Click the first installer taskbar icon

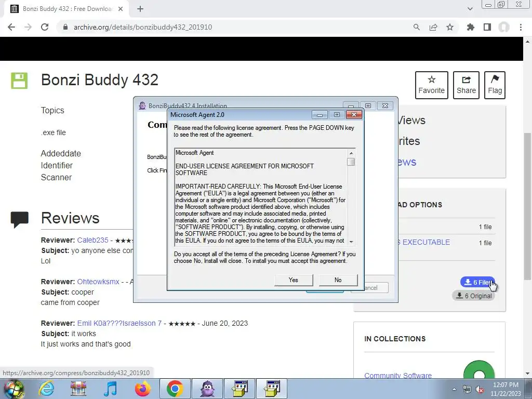click(240, 389)
